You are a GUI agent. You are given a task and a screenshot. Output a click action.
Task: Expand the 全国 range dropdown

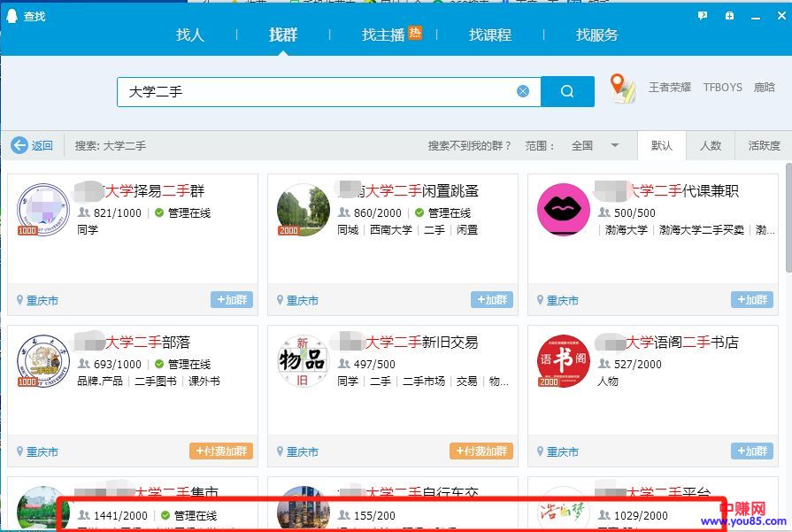click(614, 145)
